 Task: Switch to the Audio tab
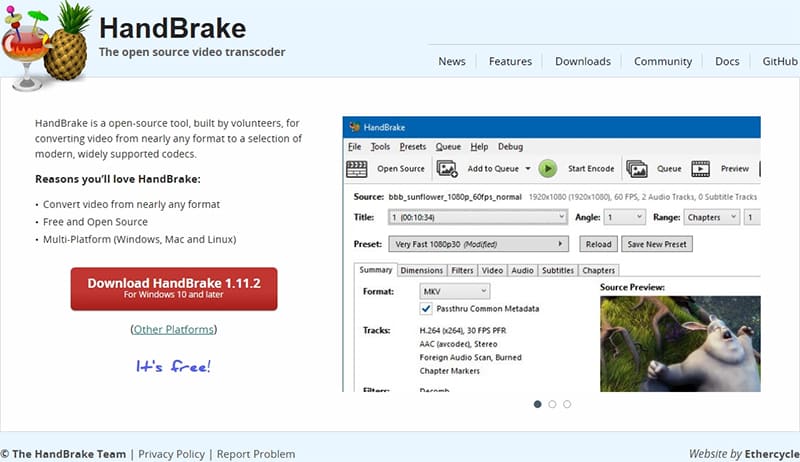(x=522, y=270)
